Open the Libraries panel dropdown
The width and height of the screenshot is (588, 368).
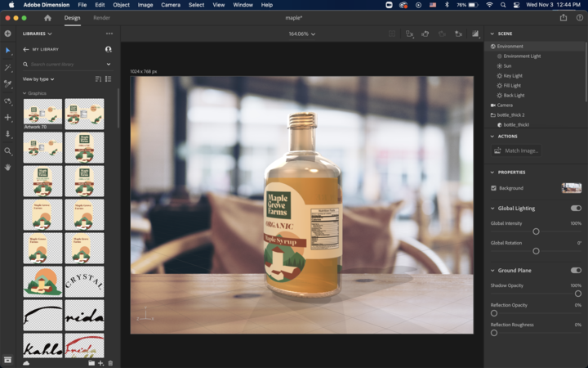point(37,34)
